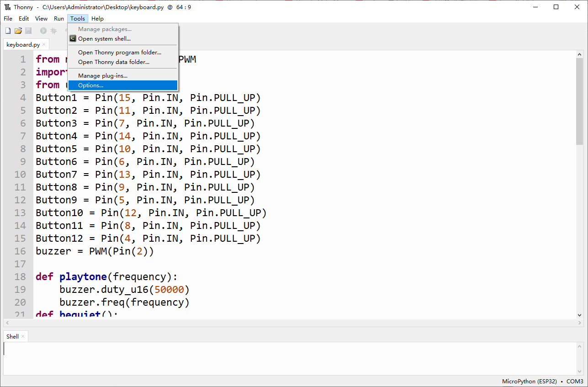The width and height of the screenshot is (588, 387).
Task: Maximize the Thonny window
Action: (x=556, y=7)
